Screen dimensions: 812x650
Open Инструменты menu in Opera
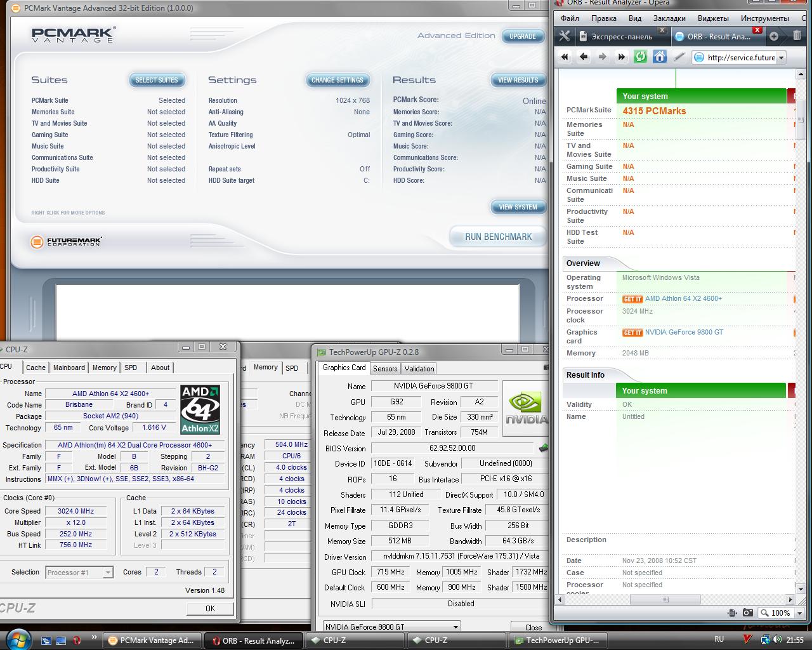pos(764,18)
